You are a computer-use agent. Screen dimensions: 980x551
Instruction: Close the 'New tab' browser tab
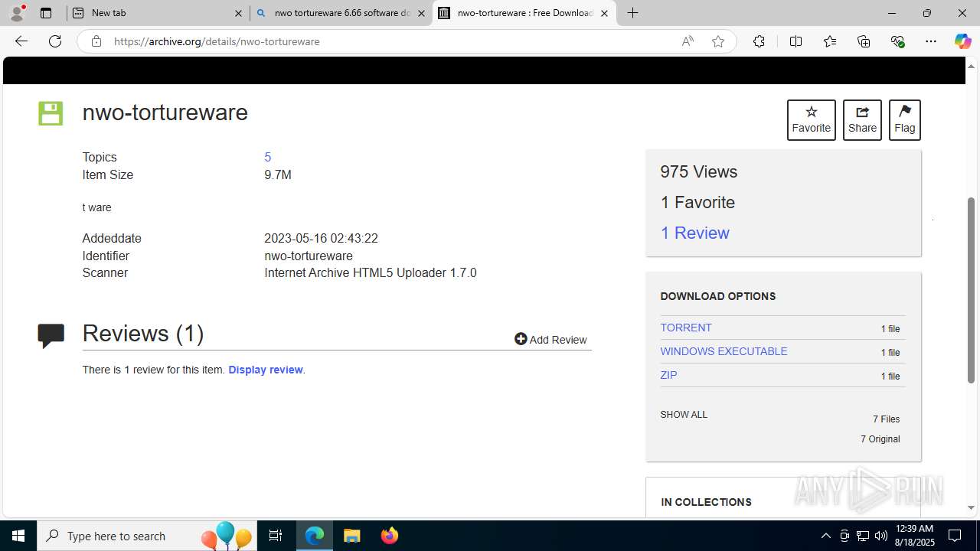(x=238, y=13)
